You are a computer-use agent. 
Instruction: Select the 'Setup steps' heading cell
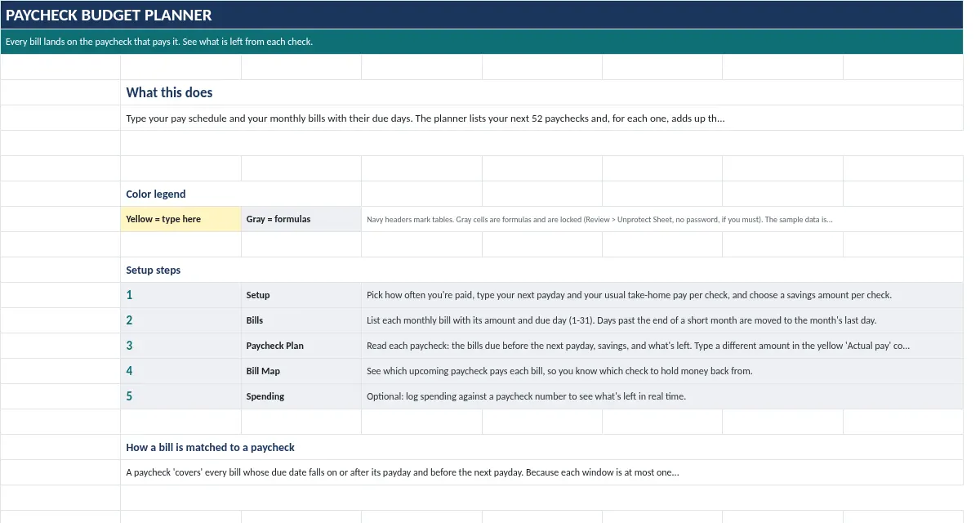pos(542,270)
